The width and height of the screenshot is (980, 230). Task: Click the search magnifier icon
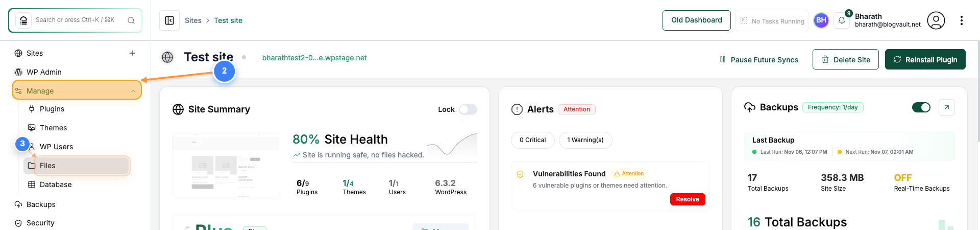131,20
